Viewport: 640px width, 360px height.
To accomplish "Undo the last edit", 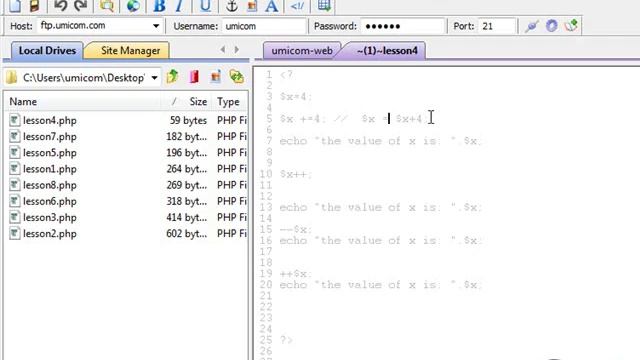I will [60, 5].
